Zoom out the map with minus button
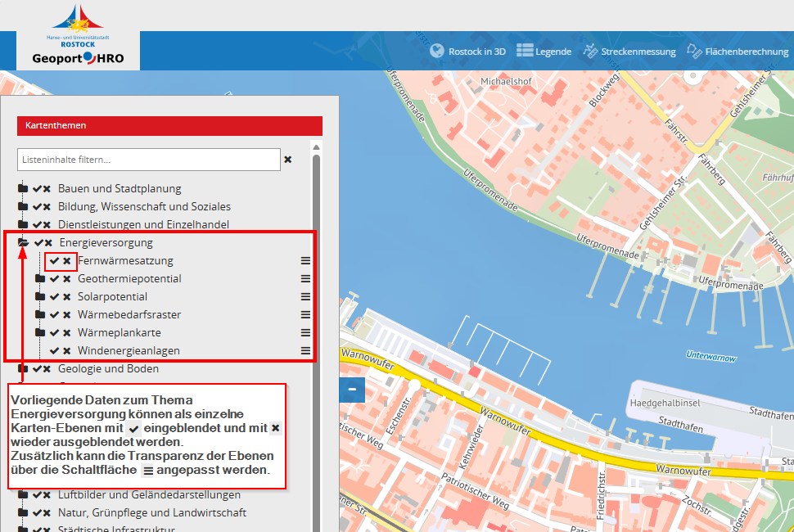 pyautogui.click(x=352, y=390)
